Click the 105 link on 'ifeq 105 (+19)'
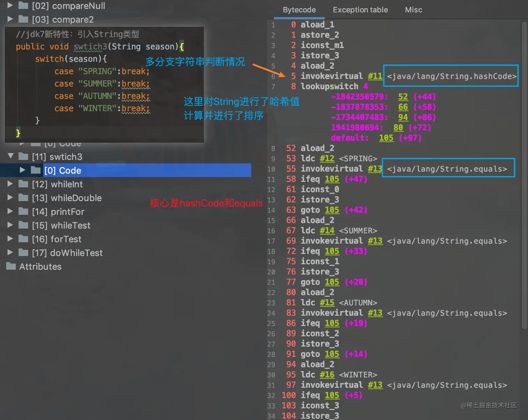 (x=332, y=323)
